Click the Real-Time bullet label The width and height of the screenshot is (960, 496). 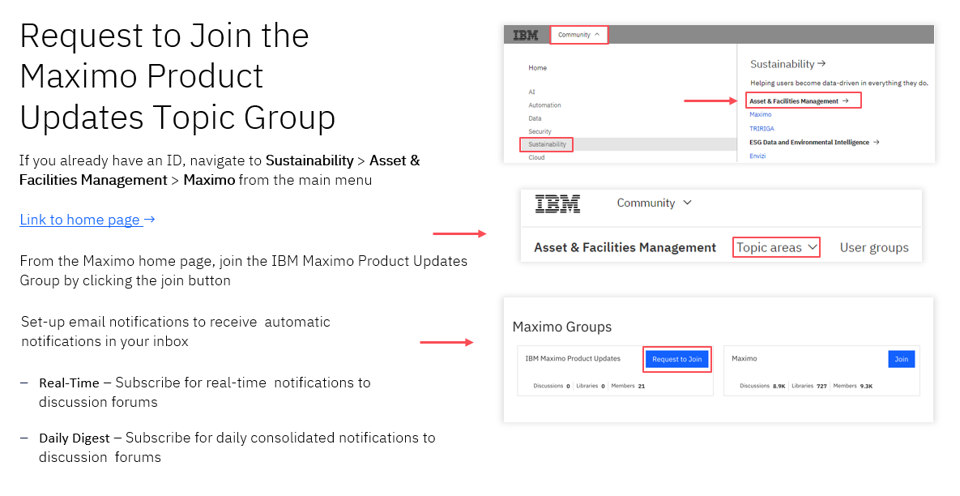pyautogui.click(x=69, y=383)
